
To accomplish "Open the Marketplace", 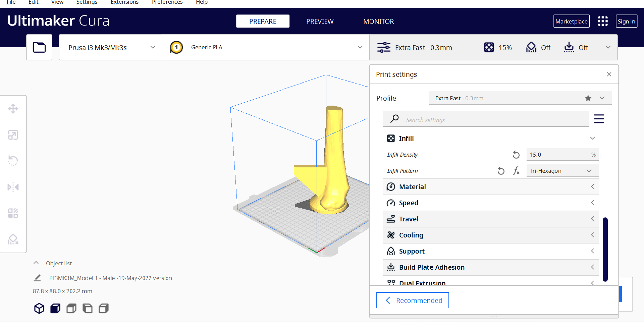I will pos(571,21).
